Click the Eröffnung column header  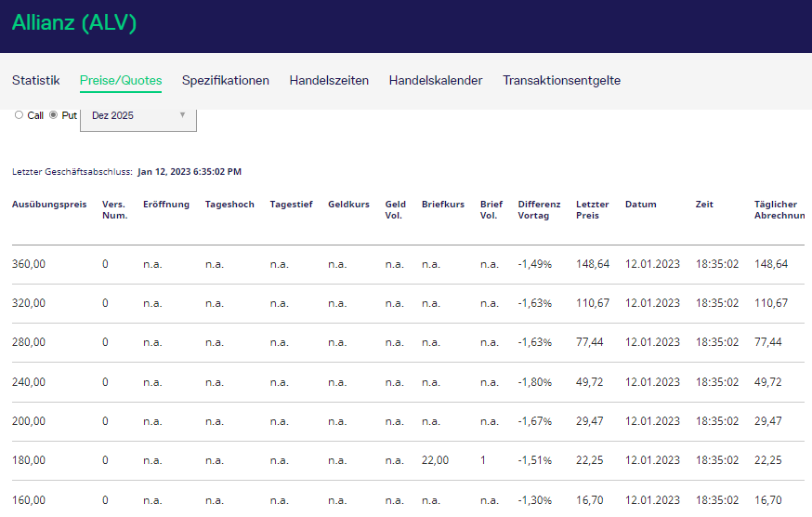[166, 205]
